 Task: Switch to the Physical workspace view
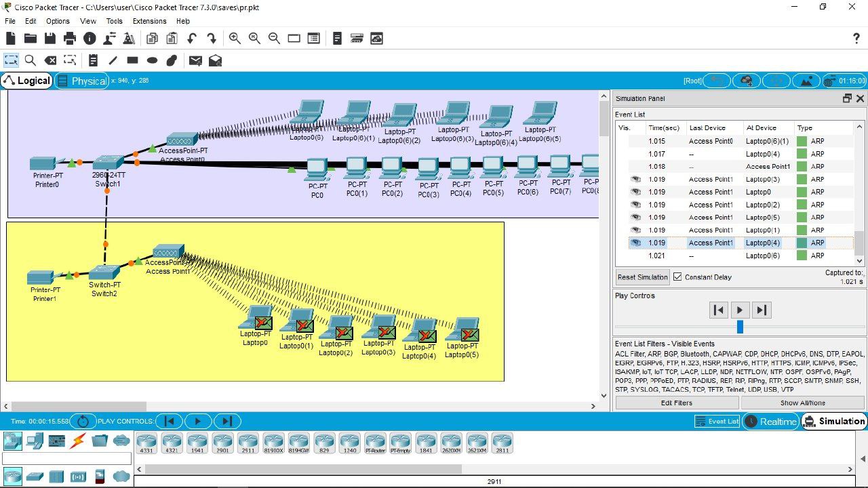coord(81,81)
